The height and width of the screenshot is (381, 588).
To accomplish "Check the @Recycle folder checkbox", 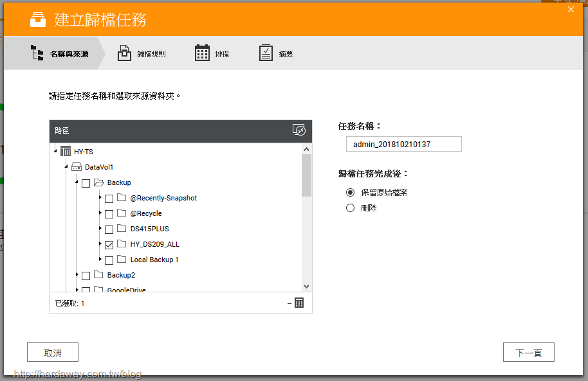I will [x=109, y=214].
